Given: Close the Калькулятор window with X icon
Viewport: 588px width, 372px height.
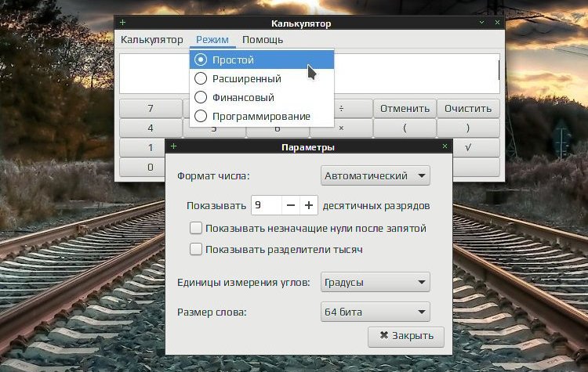Looking at the screenshot, I should point(497,23).
